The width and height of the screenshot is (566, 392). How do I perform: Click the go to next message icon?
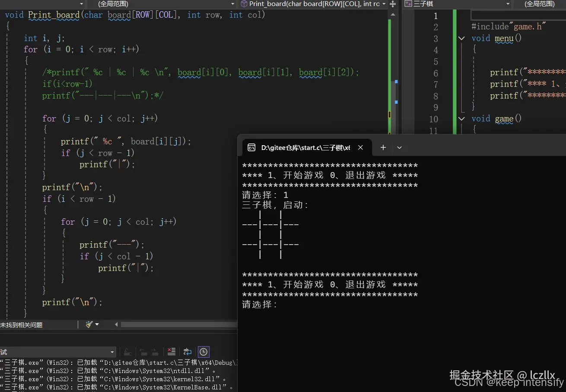[154, 352]
